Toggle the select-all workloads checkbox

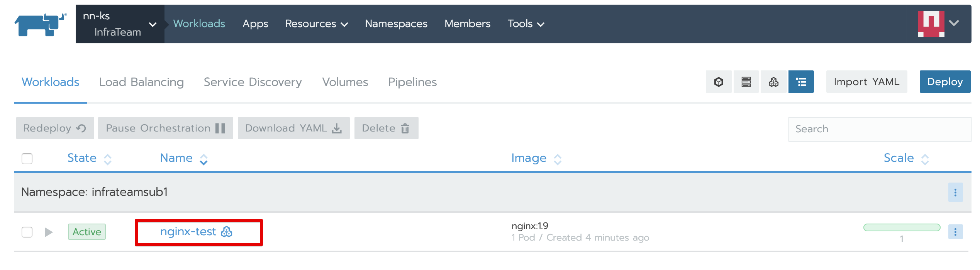tap(27, 159)
